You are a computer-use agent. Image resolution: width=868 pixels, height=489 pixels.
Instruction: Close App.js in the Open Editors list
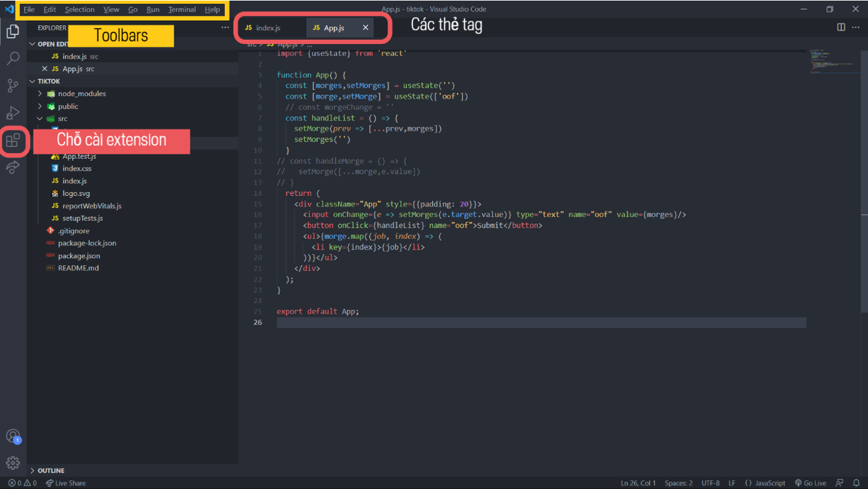click(44, 69)
